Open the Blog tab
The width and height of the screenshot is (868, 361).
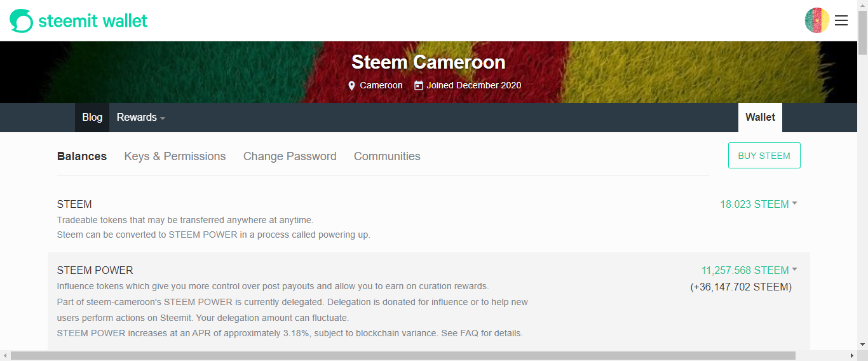(x=92, y=118)
